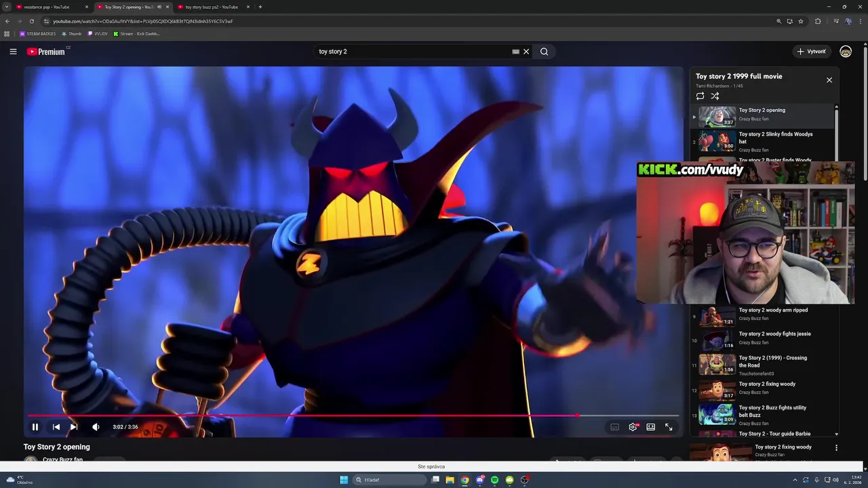This screenshot has width=868, height=488.
Task: Go to the YouTube Premium home logo
Action: coord(46,52)
